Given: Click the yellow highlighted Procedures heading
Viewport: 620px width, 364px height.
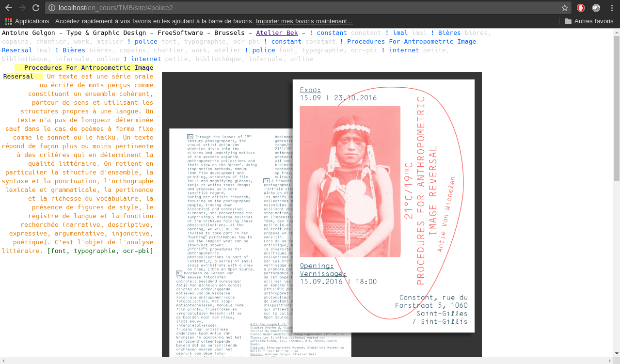Looking at the screenshot, I should coord(88,68).
